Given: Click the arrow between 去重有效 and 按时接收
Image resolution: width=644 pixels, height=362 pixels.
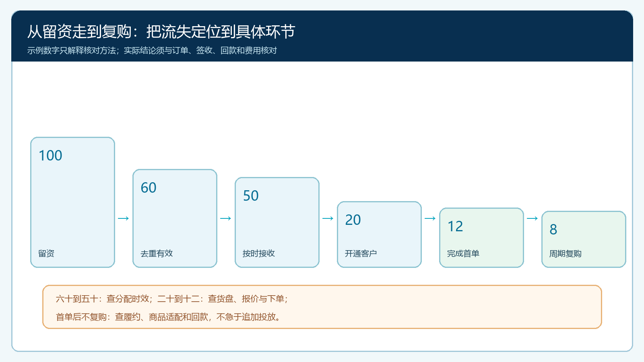Looking at the screenshot, I should [x=226, y=218].
